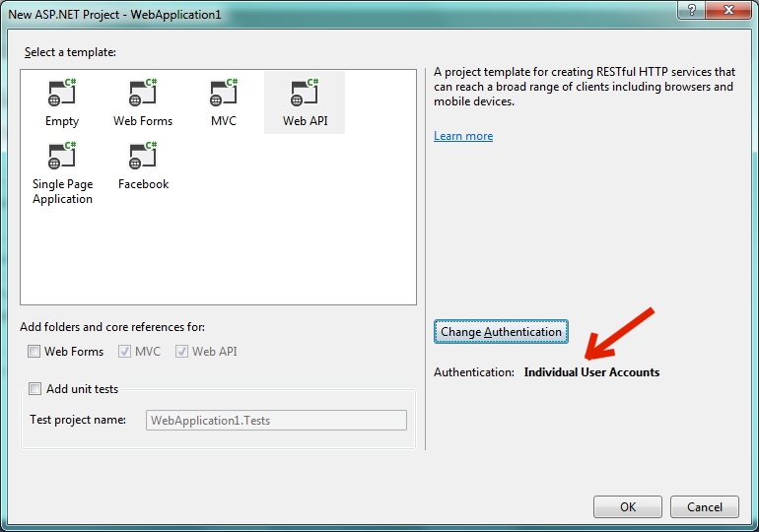Click the 'Add folders and core references for:' label

point(112,327)
